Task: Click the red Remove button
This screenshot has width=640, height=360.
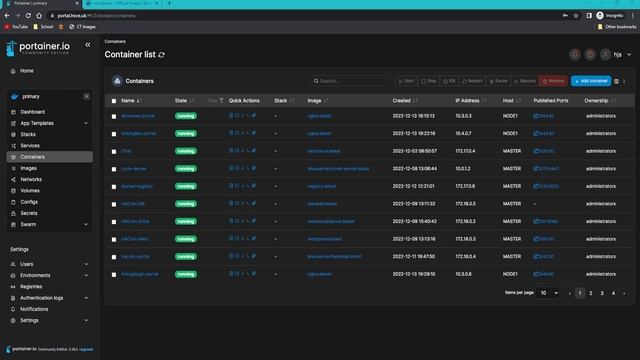Action: pos(553,81)
